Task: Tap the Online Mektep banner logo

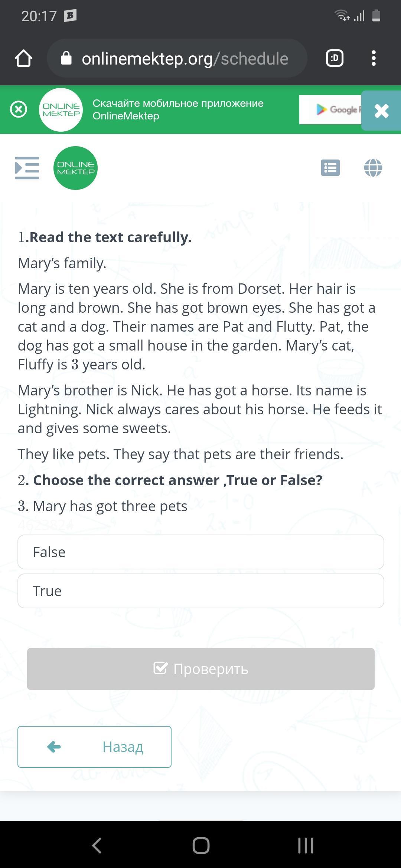Action: 61,109
